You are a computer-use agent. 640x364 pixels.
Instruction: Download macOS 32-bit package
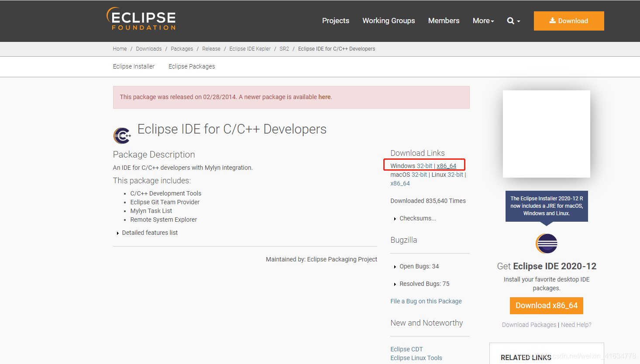(x=419, y=175)
